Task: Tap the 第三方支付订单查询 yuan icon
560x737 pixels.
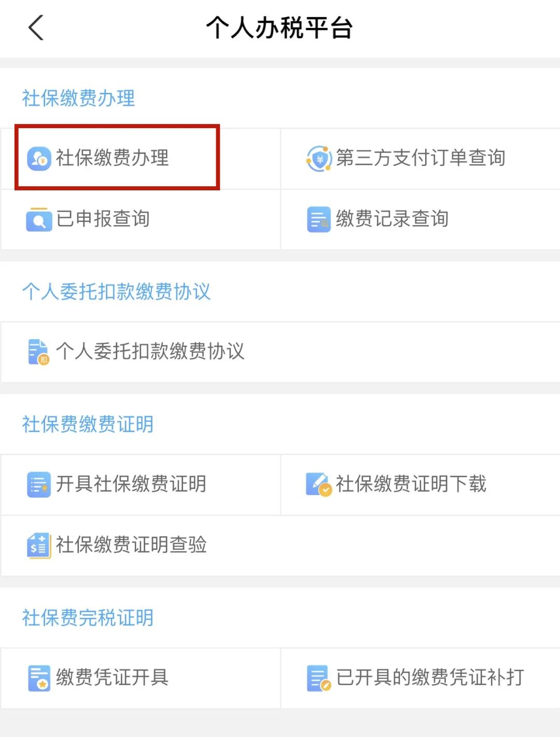Action: pos(319,159)
